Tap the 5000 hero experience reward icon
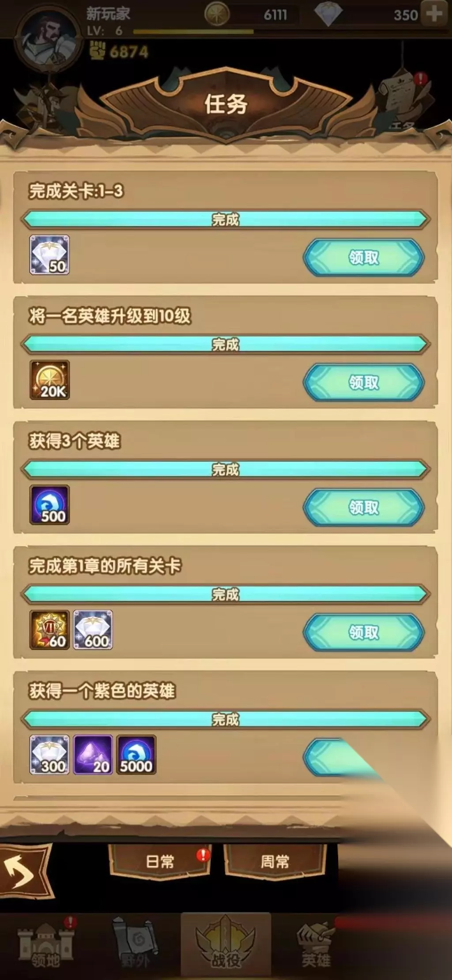 pos(136,755)
